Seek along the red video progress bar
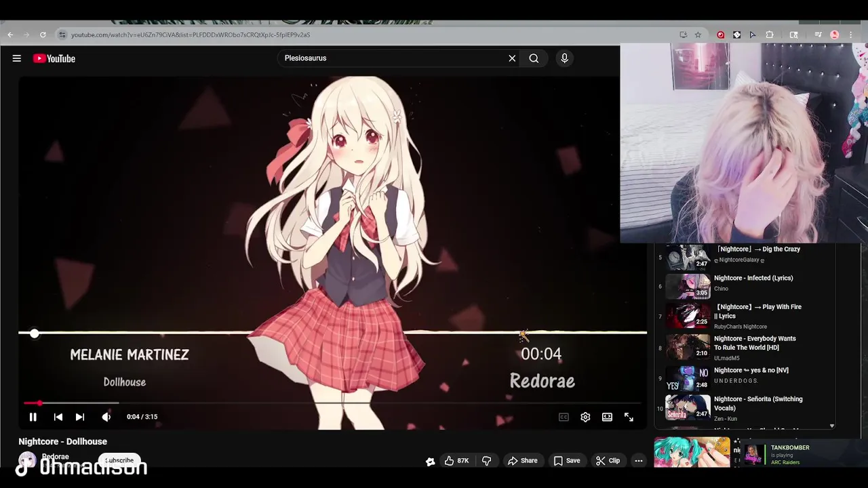Viewport: 868px width, 488px height. click(x=332, y=403)
